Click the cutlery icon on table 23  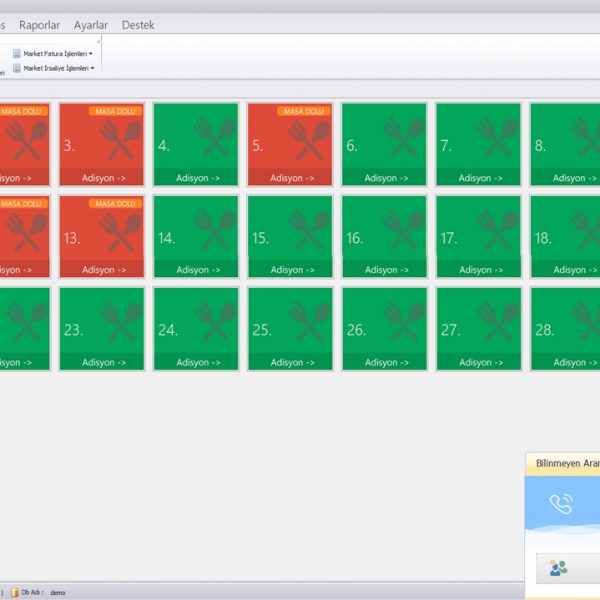tap(120, 323)
